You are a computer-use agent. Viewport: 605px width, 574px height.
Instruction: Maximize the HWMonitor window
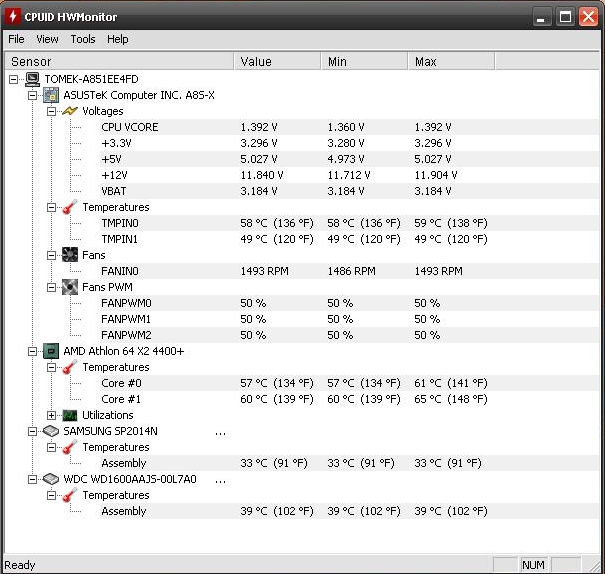tap(565, 17)
